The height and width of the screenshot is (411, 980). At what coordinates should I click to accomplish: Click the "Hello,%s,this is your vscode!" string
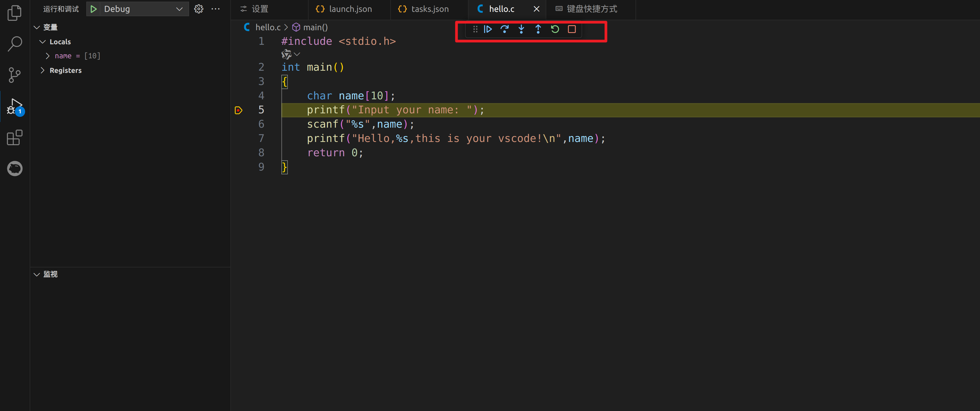click(456, 138)
